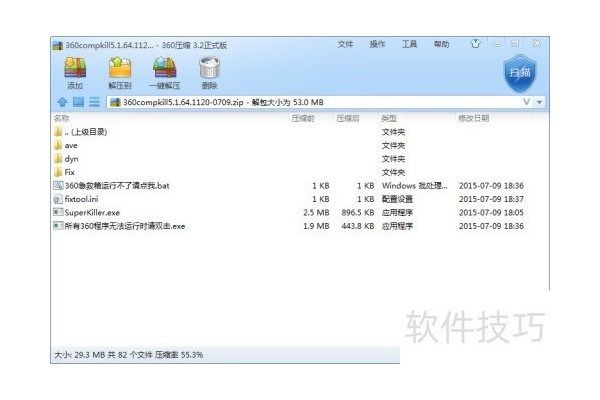Click the 配置设置 type cell

click(x=397, y=199)
